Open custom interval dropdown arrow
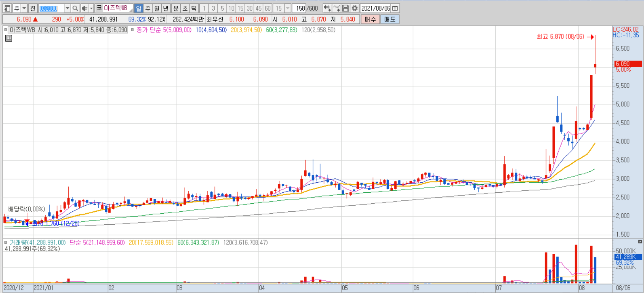 [288, 8]
